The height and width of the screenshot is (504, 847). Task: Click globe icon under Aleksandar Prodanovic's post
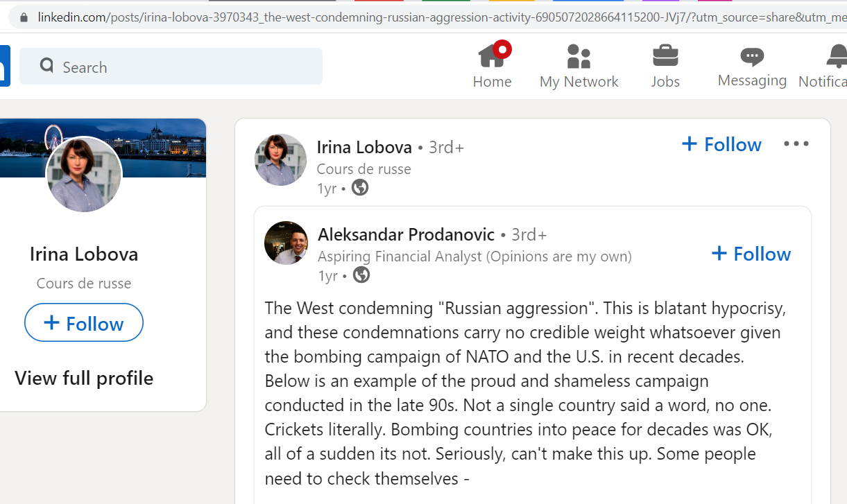click(361, 275)
